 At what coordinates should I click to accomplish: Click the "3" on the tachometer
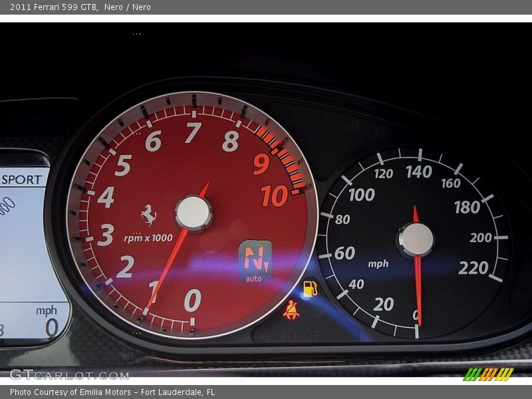click(x=106, y=235)
